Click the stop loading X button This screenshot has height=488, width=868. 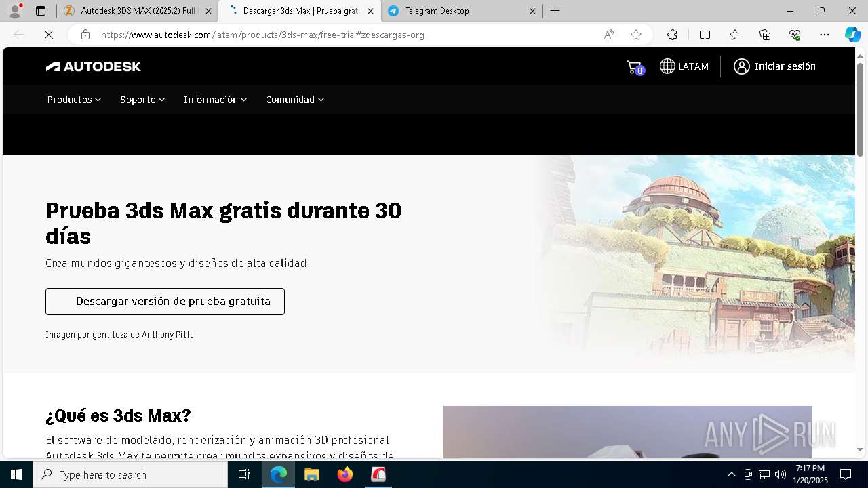pyautogui.click(x=49, y=35)
